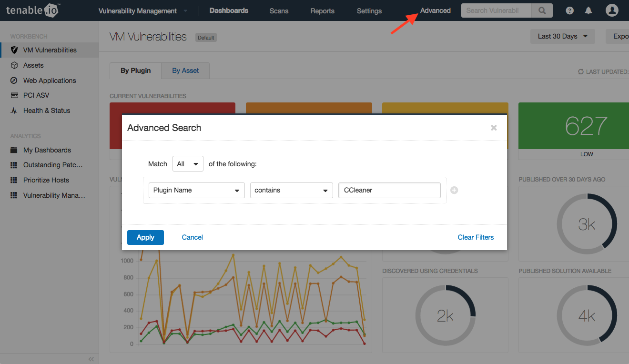Click the Assets cube icon
The width and height of the screenshot is (629, 364).
click(x=14, y=65)
